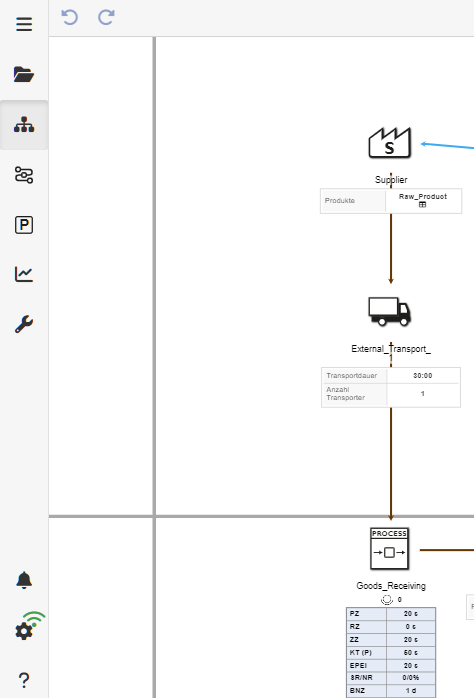Viewport: 474px width, 698px height.
Task: Click the Transportdauer value 30:00
Action: 423,376
